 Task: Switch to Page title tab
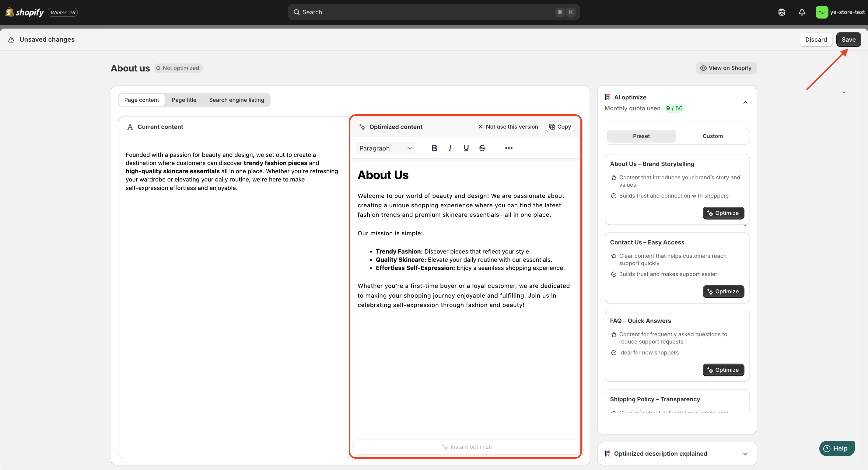click(x=184, y=100)
